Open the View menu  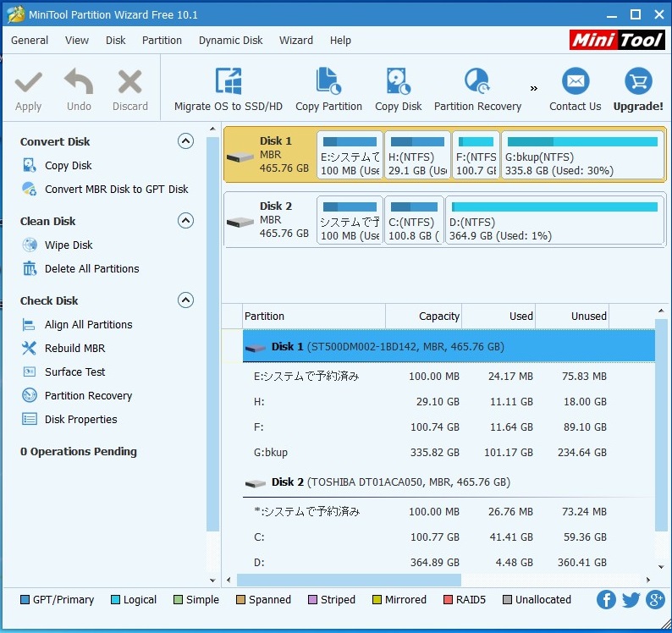tap(77, 41)
